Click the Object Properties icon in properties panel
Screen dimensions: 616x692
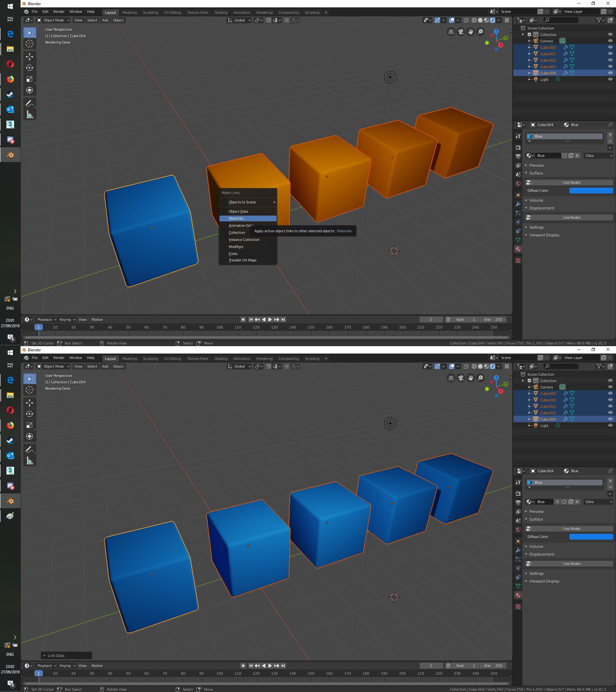518,195
